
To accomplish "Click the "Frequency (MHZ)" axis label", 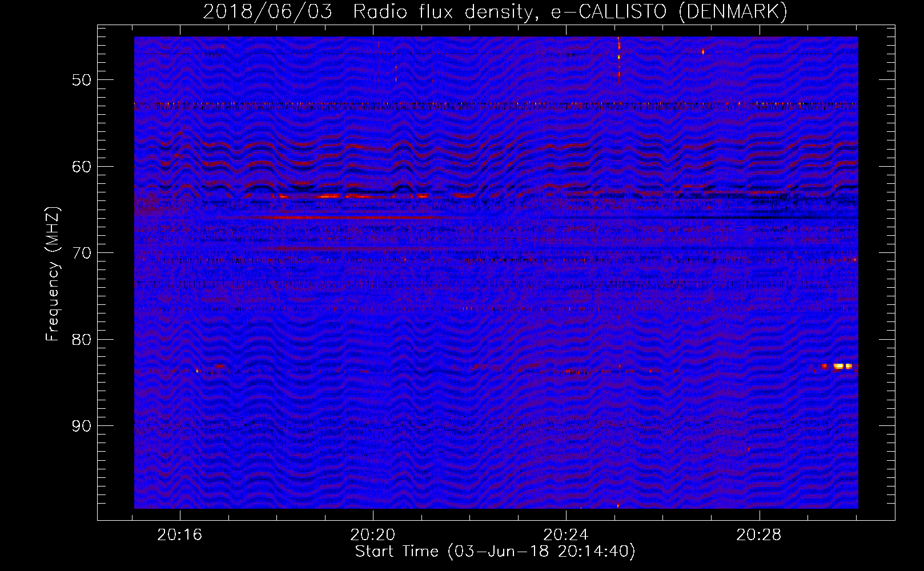I will pos(53,274).
